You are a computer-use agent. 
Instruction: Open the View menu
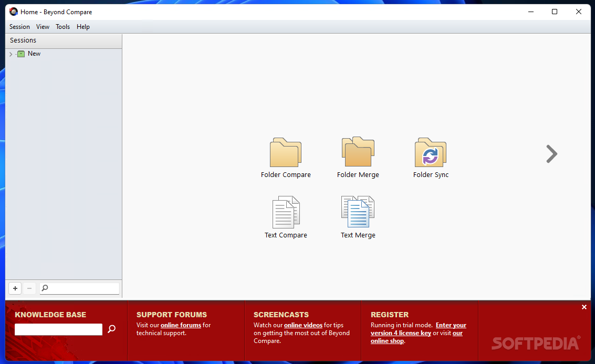(x=43, y=27)
